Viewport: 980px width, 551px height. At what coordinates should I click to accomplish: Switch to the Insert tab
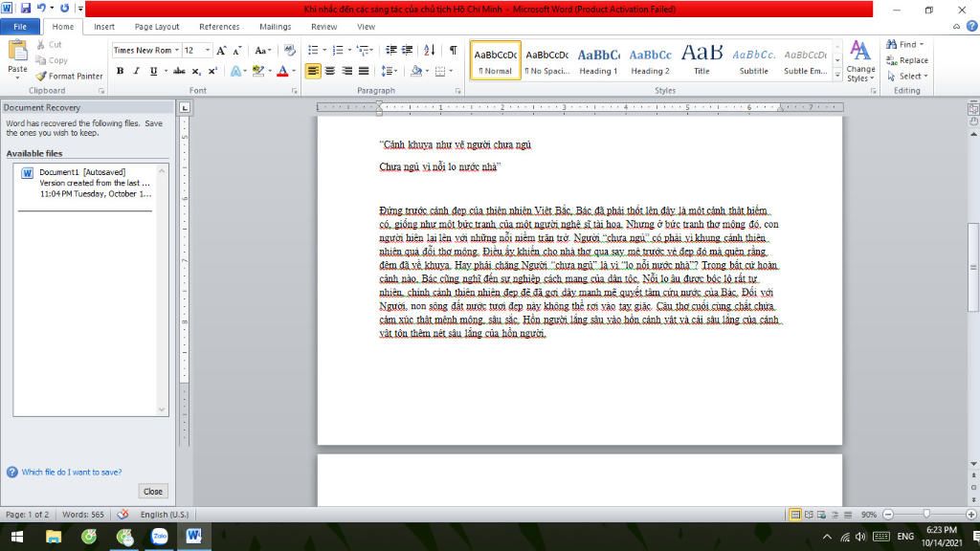[x=104, y=26]
